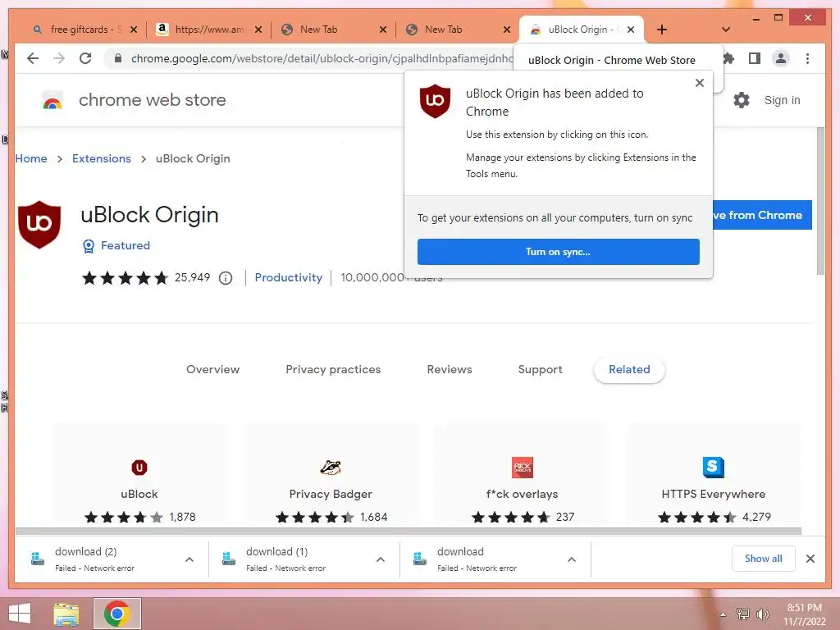This screenshot has width=840, height=630.
Task: Open the Chrome profile avatar
Action: tap(781, 58)
